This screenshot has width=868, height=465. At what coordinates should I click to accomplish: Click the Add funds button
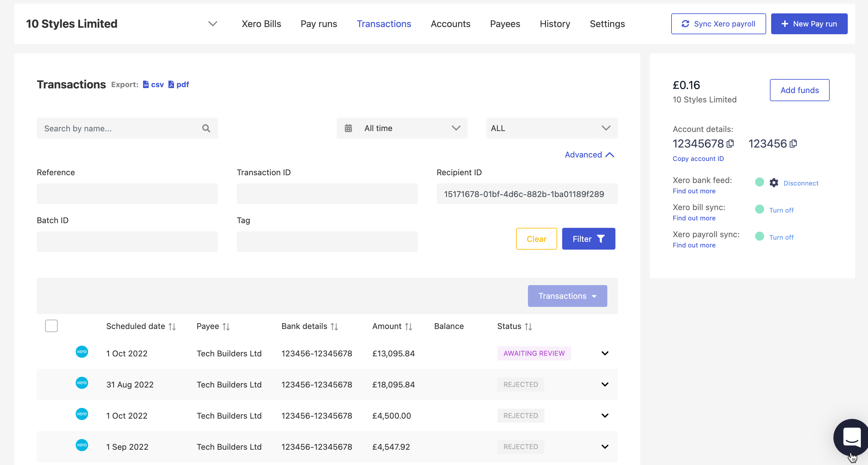799,90
